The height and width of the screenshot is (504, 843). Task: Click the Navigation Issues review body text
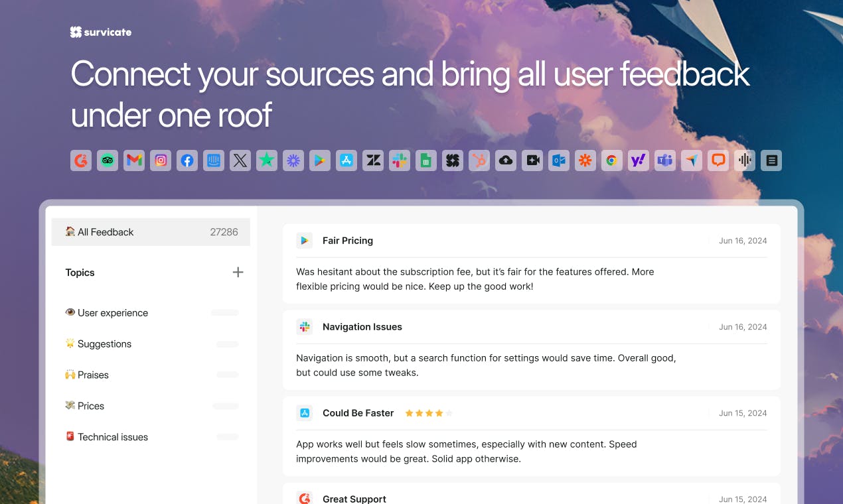486,365
